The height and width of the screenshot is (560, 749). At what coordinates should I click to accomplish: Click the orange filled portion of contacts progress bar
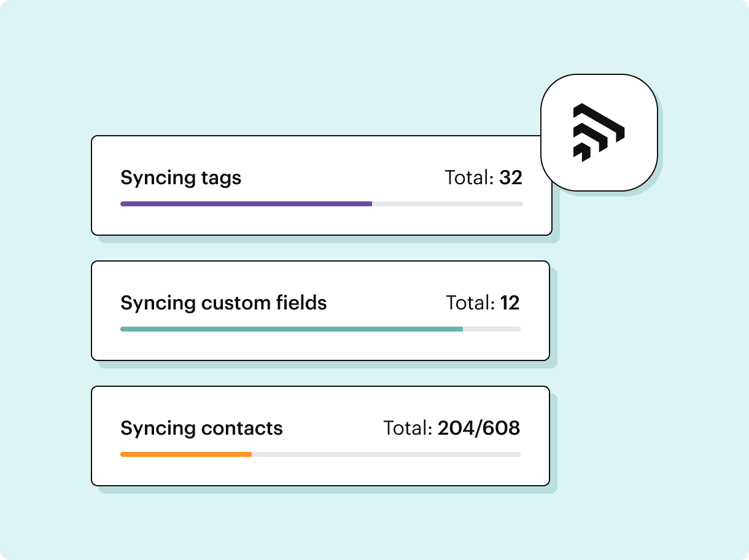pos(186,454)
